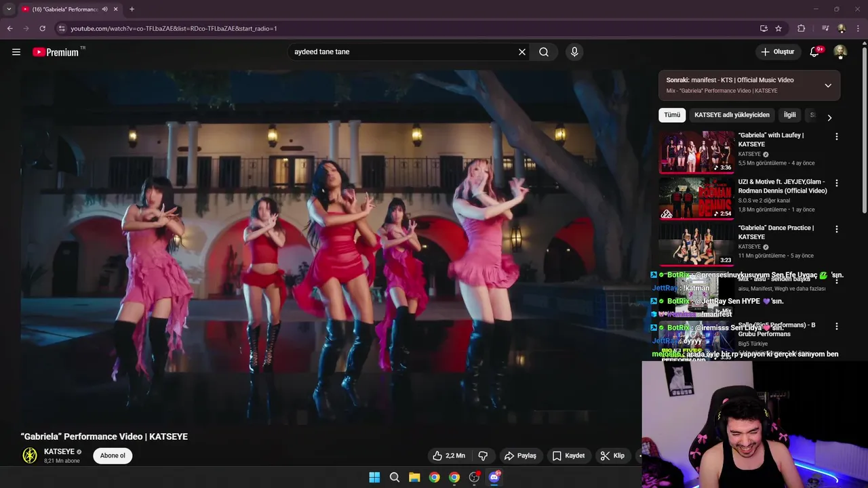Open the Dance Practice video thumbnail
The width and height of the screenshot is (868, 488).
click(x=696, y=245)
